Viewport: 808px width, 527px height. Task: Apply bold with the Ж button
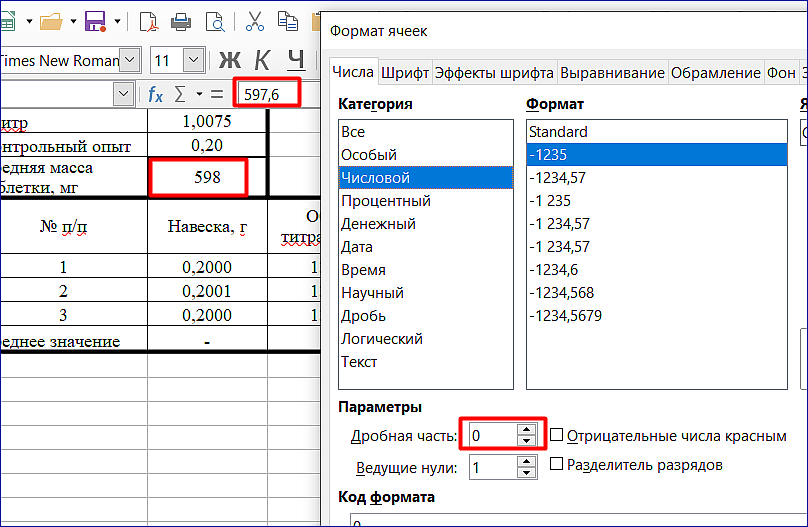point(229,60)
